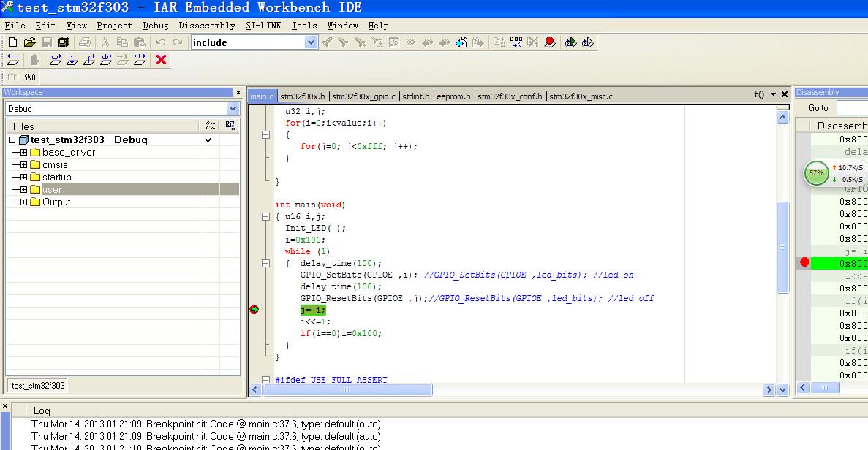
Task: Expand the base_driver folder
Action: tap(23, 152)
